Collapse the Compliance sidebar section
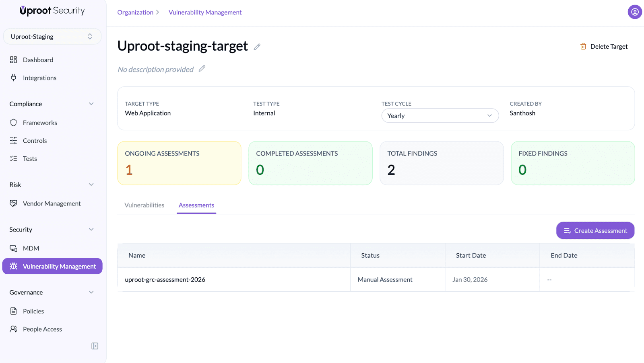 coord(91,104)
